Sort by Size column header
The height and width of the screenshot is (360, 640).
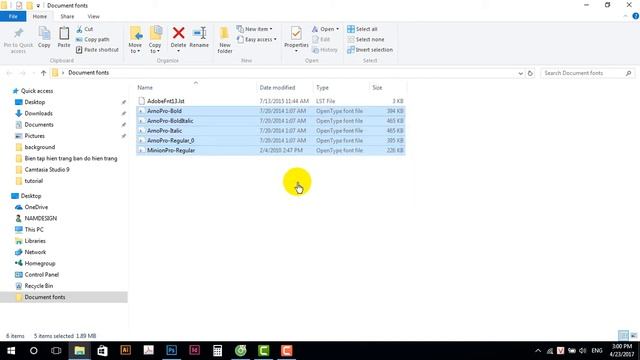(x=377, y=88)
